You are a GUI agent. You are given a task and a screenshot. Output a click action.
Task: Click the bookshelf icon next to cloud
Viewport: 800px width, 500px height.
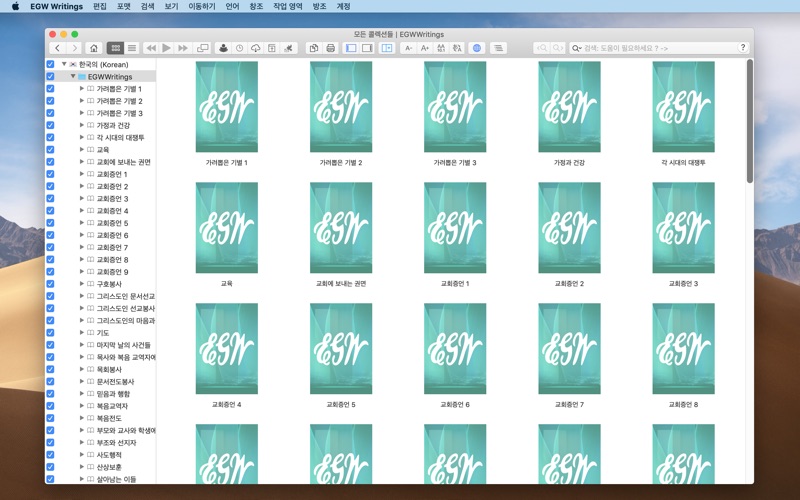[272, 48]
